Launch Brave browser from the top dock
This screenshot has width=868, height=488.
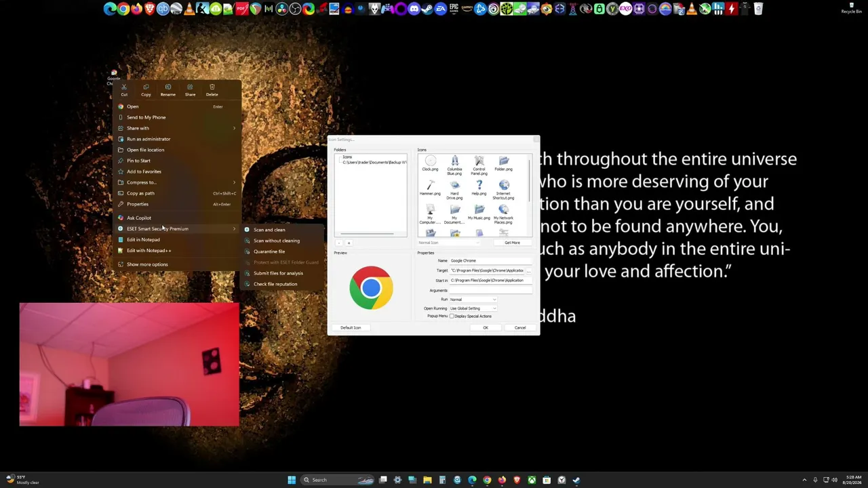[150, 9]
